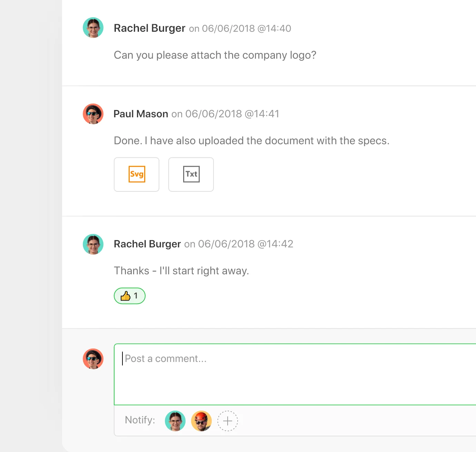476x452 pixels.
Task: Open Rachel Burger's avatar on first comment
Action: click(93, 28)
